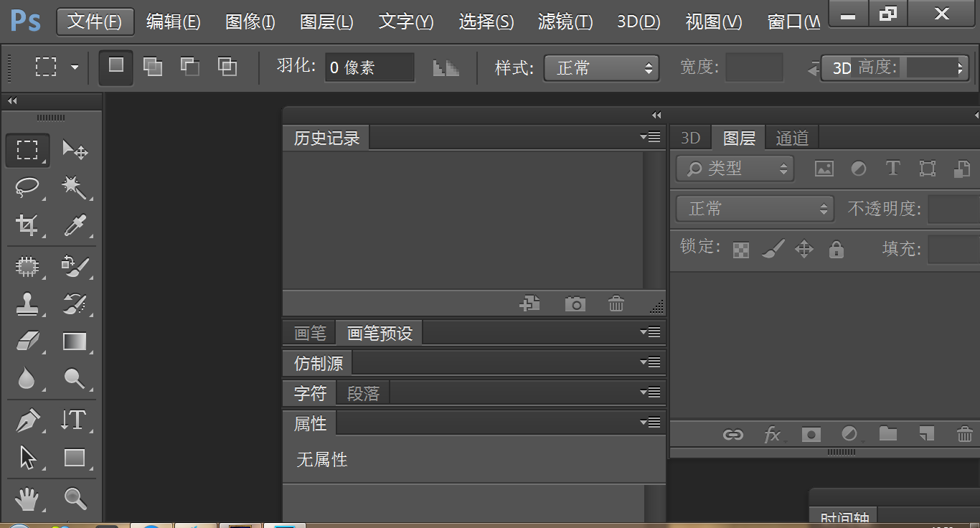Image resolution: width=980 pixels, height=528 pixels.
Task: Open the 样式 dropdown set to 正常
Action: [601, 68]
